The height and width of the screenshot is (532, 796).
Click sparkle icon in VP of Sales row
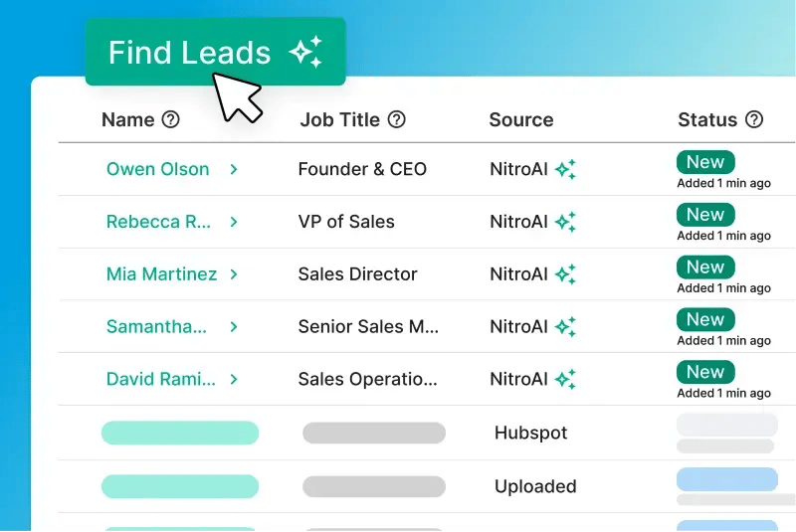pos(565,222)
